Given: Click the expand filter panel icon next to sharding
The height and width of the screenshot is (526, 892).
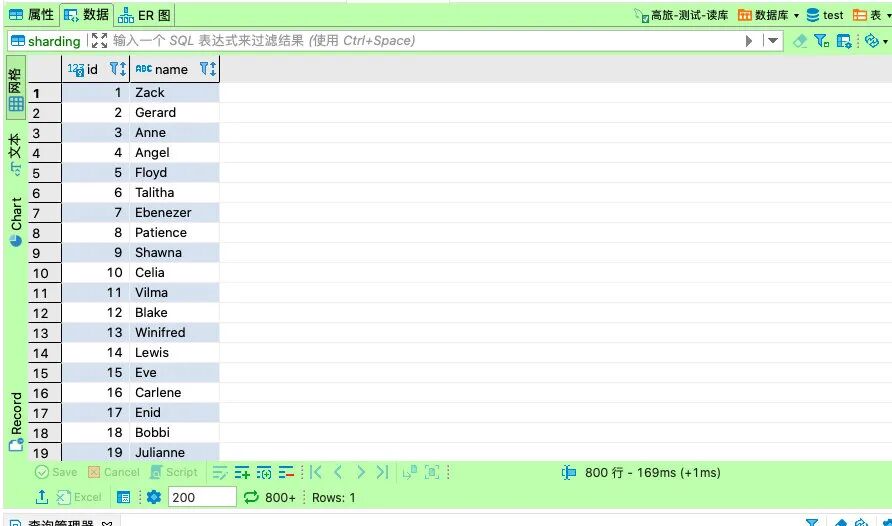Looking at the screenshot, I should pos(98,41).
